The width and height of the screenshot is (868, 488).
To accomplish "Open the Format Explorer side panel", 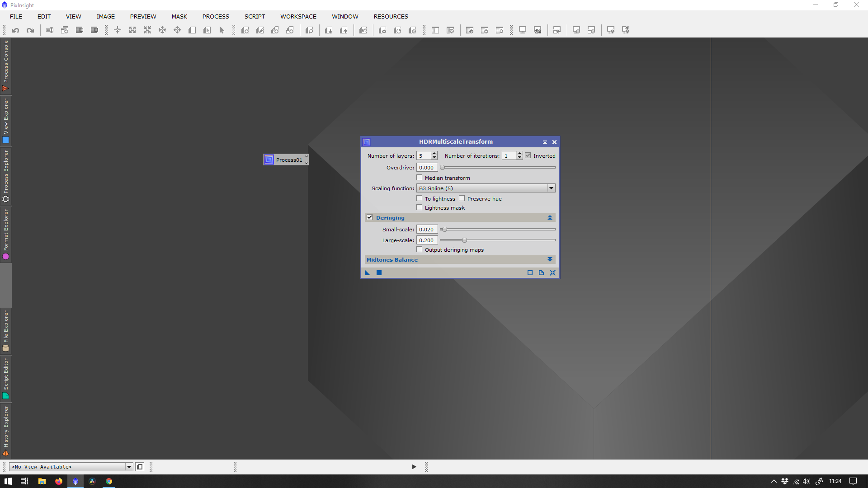I will tap(6, 234).
